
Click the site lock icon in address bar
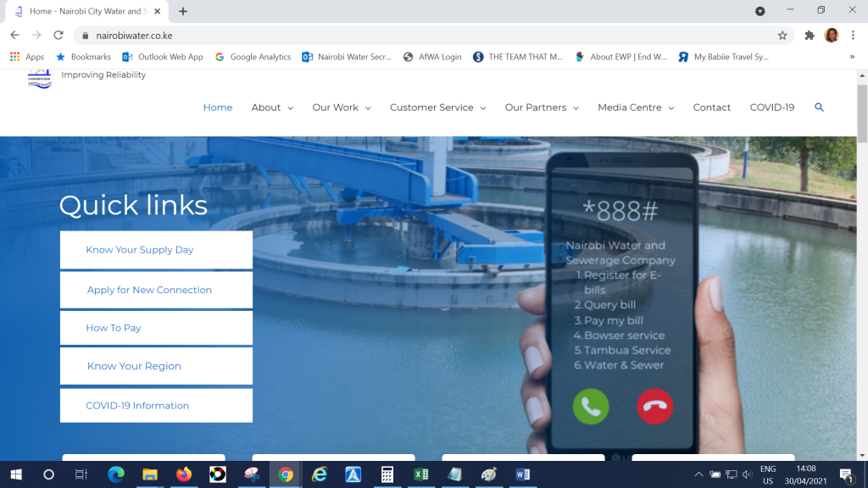point(86,36)
